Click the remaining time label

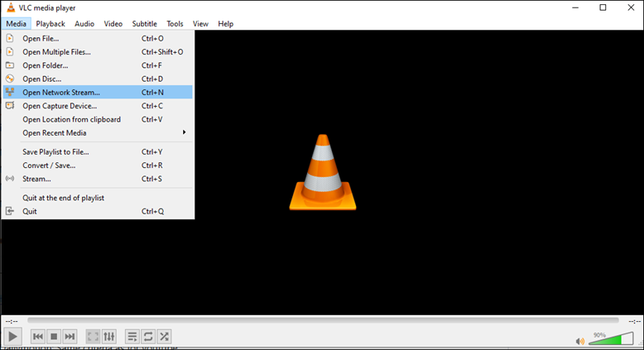coord(635,321)
